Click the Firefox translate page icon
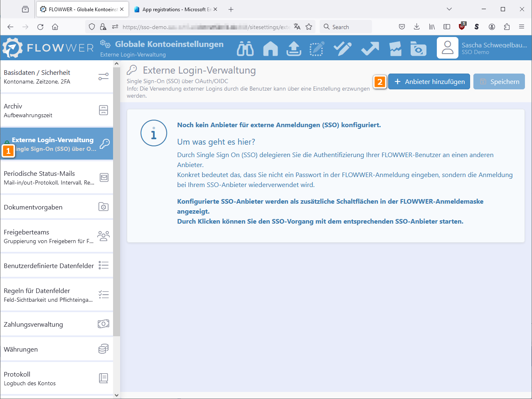This screenshot has height=399, width=532. pos(297,27)
